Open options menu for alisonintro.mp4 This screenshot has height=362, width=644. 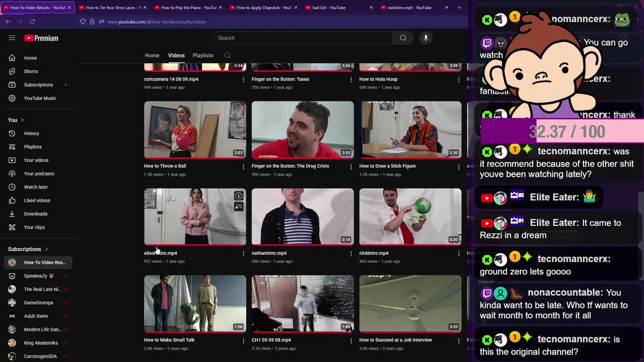pyautogui.click(x=244, y=253)
